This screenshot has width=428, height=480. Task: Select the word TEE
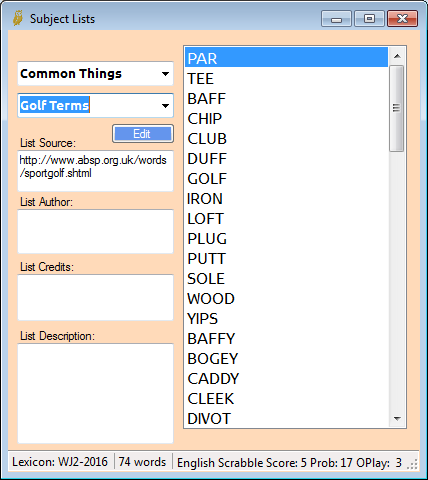[286, 79]
